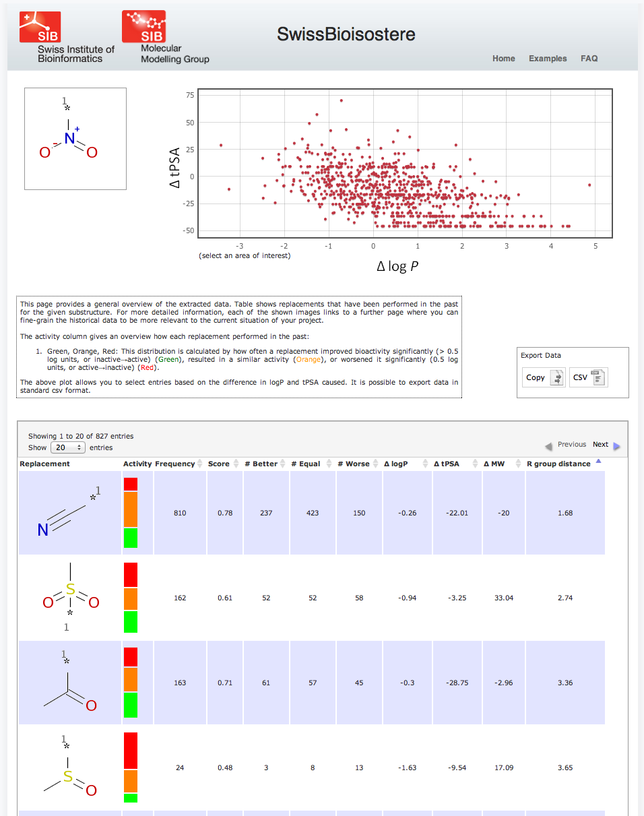Sort table by Δ logP column
The image size is (644, 816).
coord(407,464)
